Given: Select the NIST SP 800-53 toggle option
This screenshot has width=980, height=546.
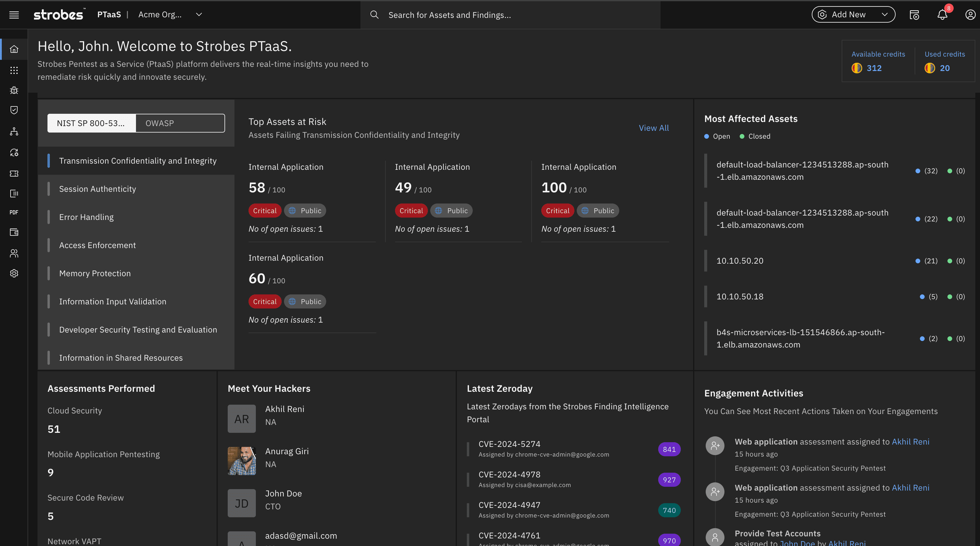Looking at the screenshot, I should click(91, 123).
